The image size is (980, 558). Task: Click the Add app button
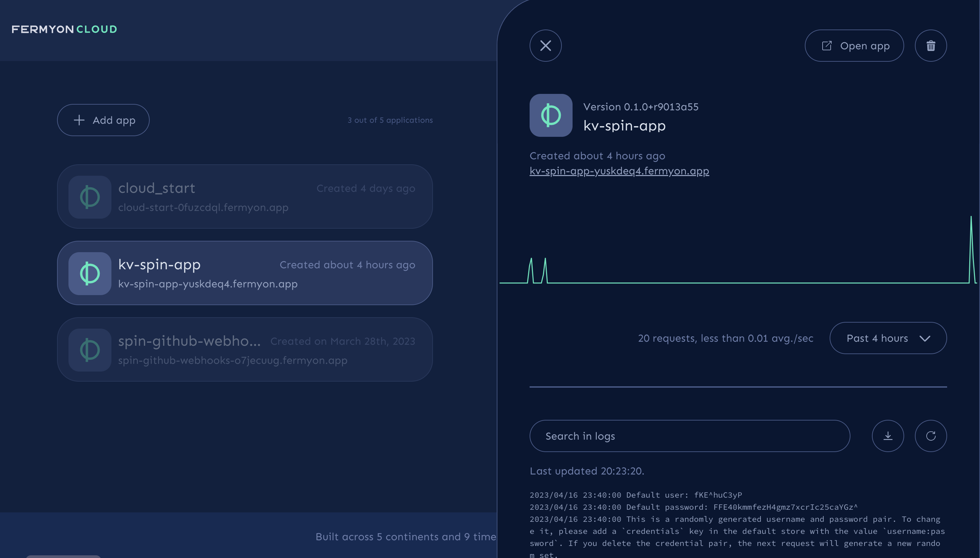[103, 120]
